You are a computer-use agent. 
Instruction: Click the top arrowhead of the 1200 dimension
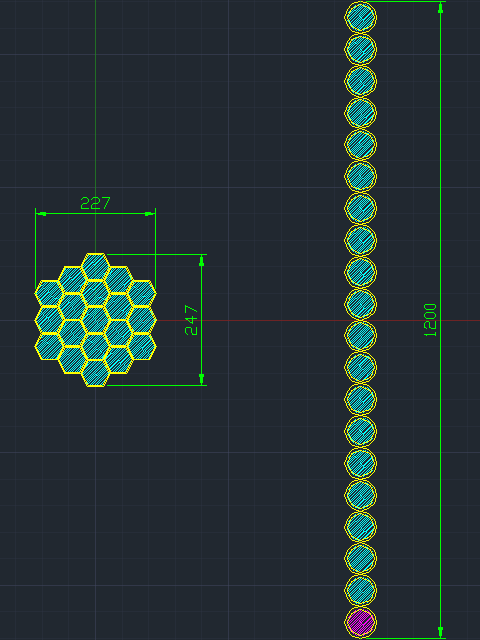(x=440, y=8)
